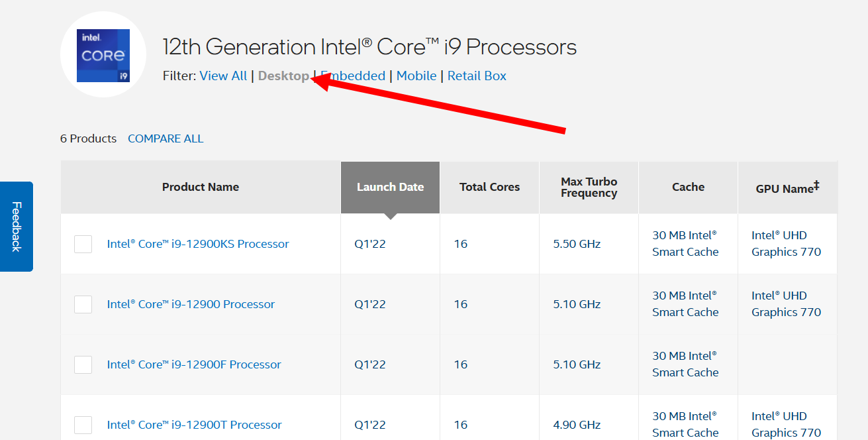Tick the checkbox for i9-12900F
868x440 pixels.
pyautogui.click(x=83, y=364)
